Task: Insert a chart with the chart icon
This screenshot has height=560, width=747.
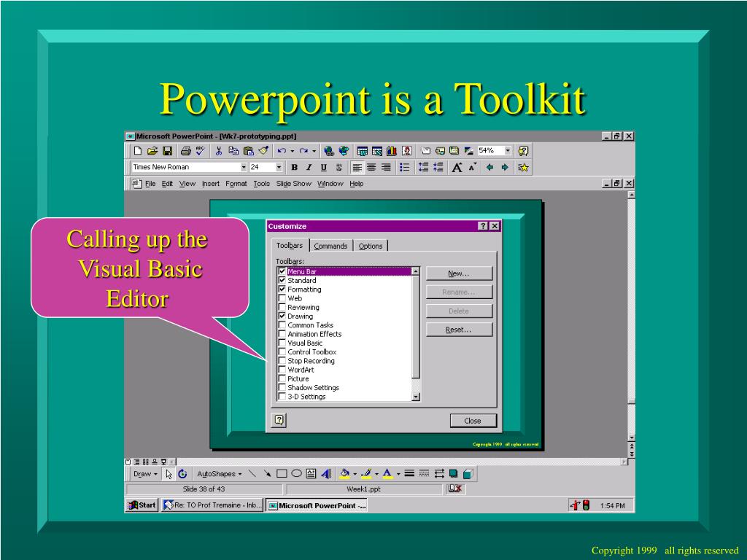Action: click(392, 151)
